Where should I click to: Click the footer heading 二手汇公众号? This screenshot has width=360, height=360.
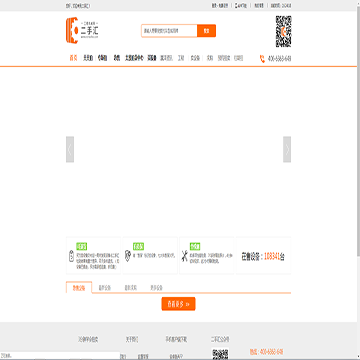(x=220, y=339)
